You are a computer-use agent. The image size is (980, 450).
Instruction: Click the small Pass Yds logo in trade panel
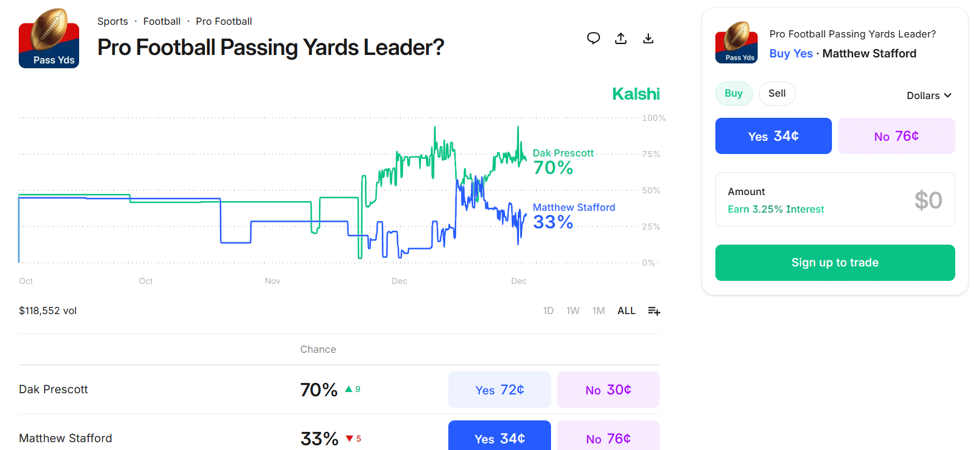point(736,43)
